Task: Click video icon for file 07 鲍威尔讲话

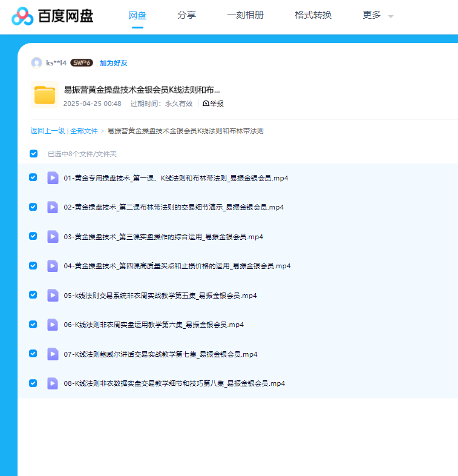Action: 53,354
